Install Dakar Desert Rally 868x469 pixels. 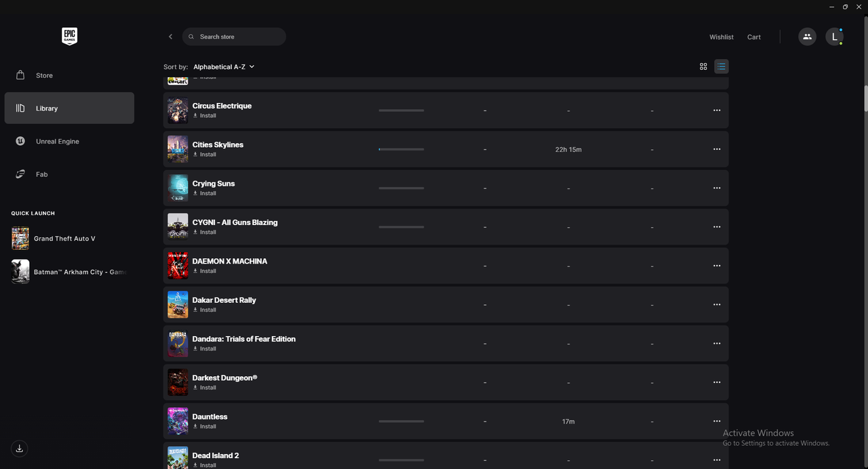click(205, 310)
